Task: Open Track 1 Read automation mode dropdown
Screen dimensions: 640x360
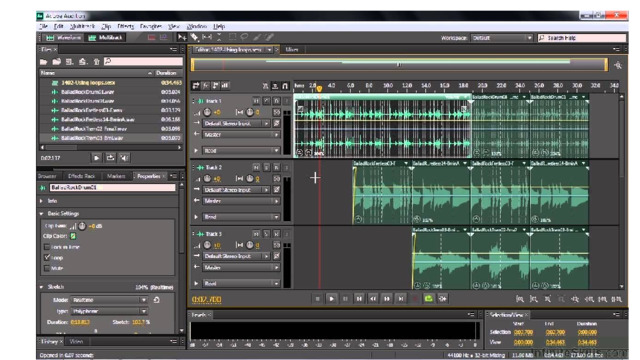Action: tap(241, 151)
